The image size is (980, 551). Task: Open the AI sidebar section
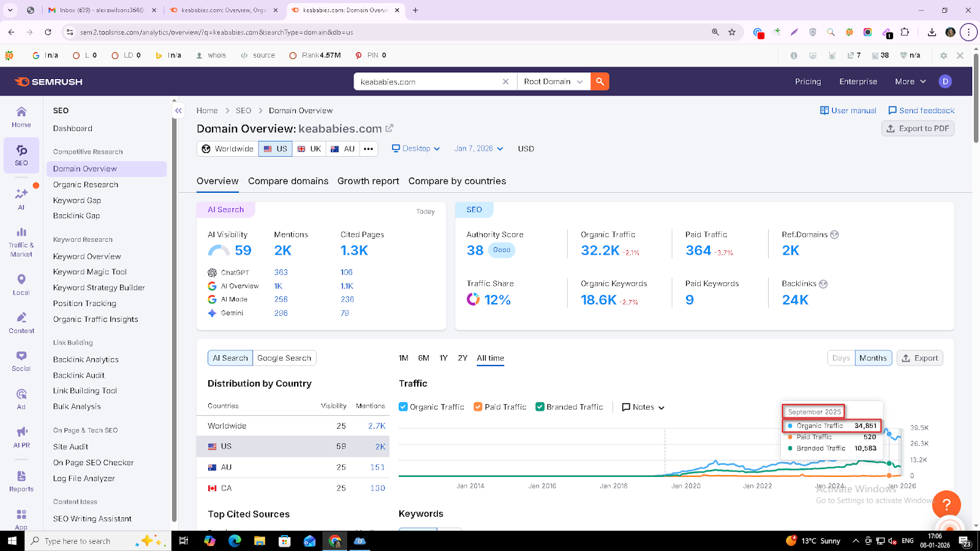pos(21,199)
